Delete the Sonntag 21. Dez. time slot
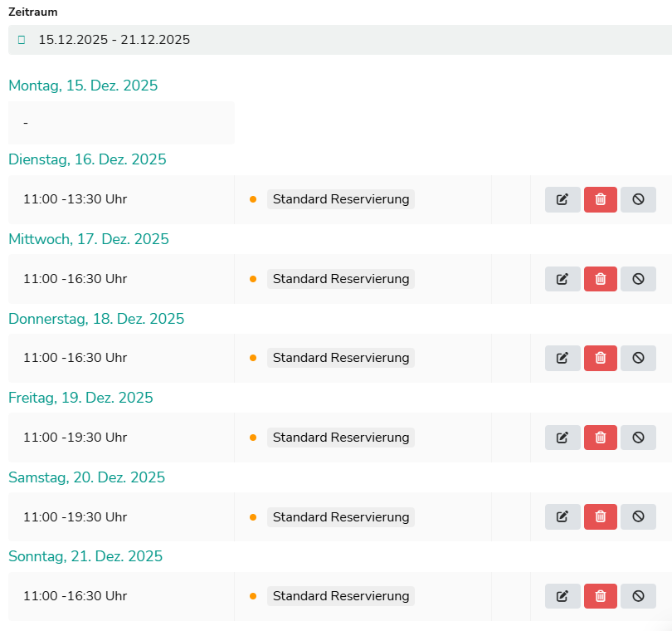 [601, 596]
